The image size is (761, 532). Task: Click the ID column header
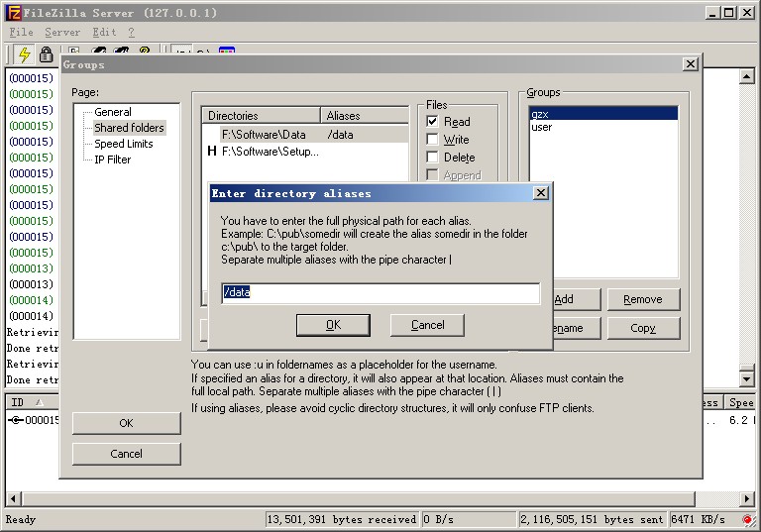click(32, 402)
